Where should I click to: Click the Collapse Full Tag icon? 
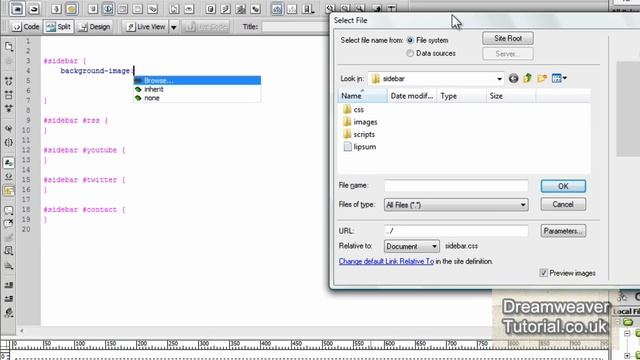(x=9, y=81)
